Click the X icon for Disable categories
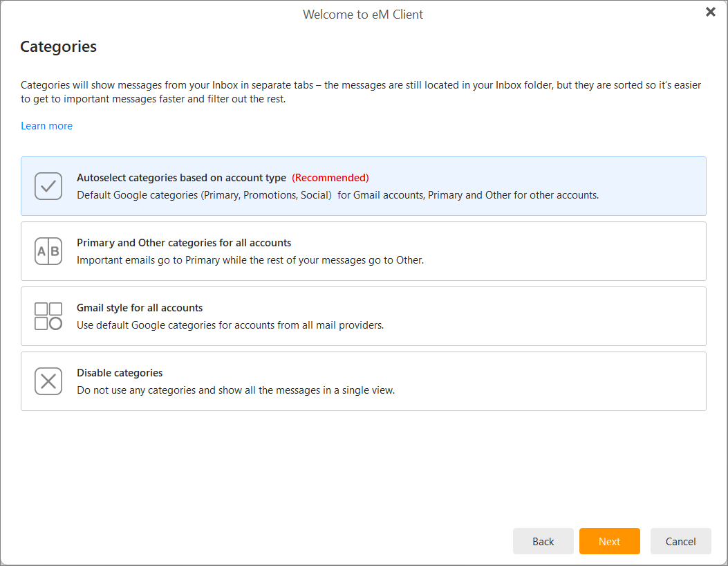Screen dimensions: 728x566 (x=48, y=381)
